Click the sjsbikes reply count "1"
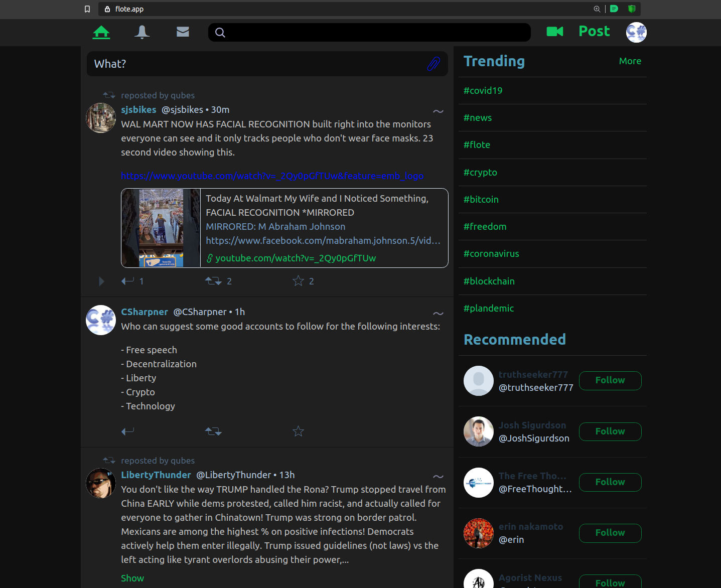721x588 pixels. 141,281
